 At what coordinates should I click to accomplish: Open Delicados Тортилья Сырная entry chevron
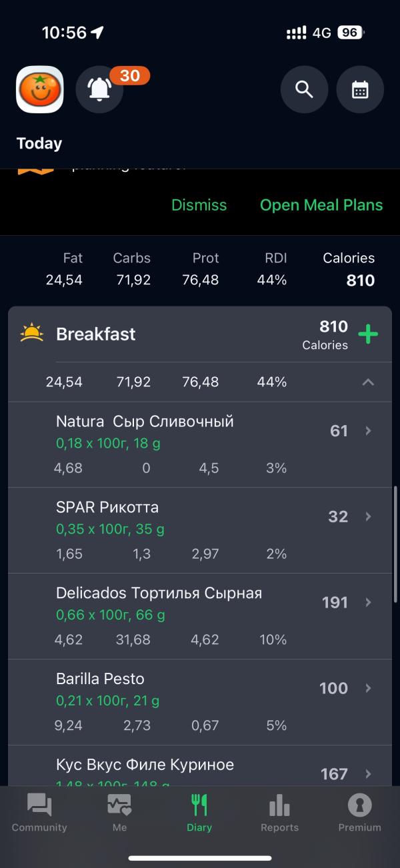pyautogui.click(x=368, y=602)
